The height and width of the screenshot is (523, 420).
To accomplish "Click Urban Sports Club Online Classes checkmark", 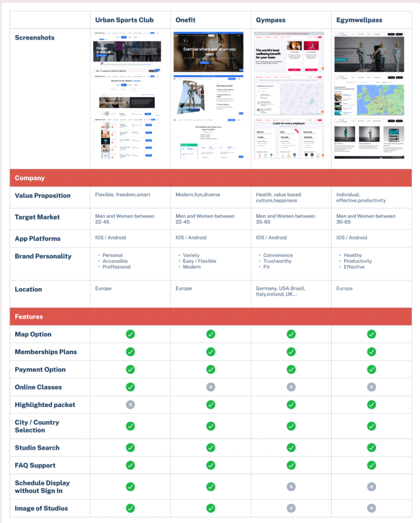I will pyautogui.click(x=130, y=387).
